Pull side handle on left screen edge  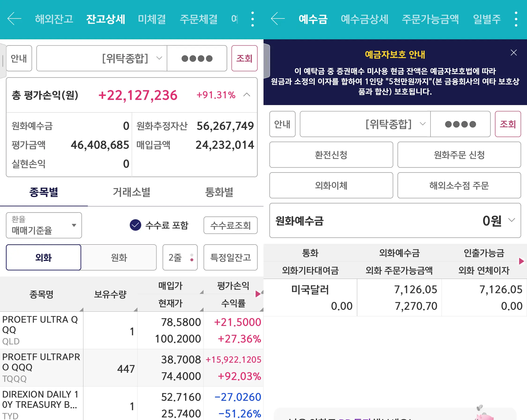pos(3,61)
